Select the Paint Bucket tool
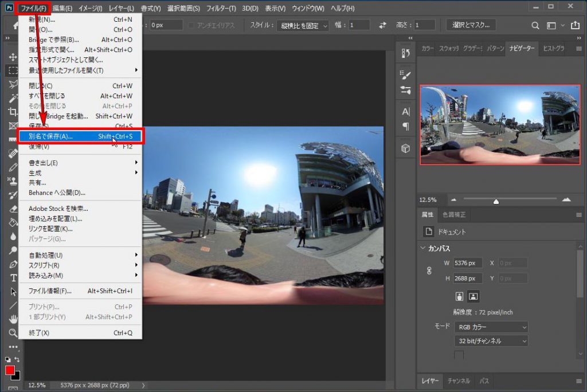 click(13, 223)
